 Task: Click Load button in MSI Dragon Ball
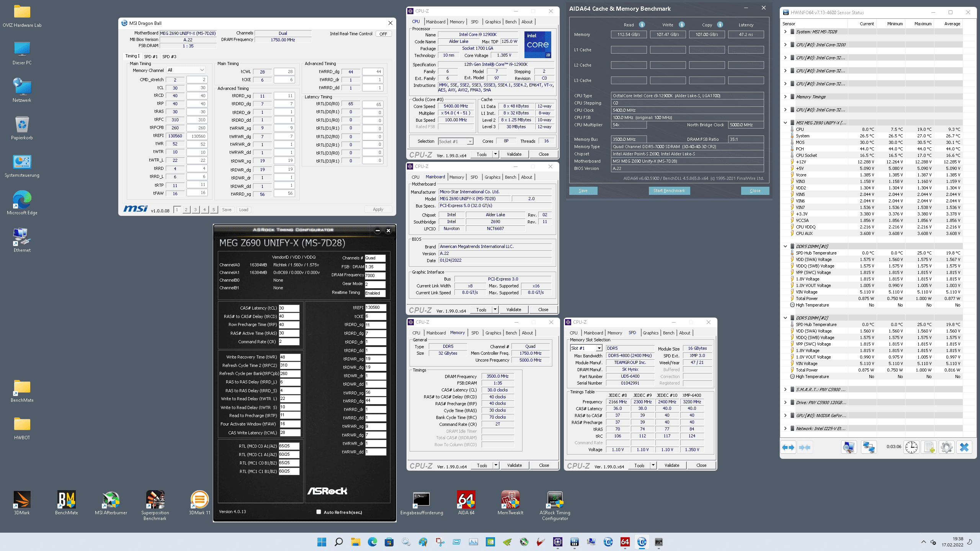click(244, 210)
